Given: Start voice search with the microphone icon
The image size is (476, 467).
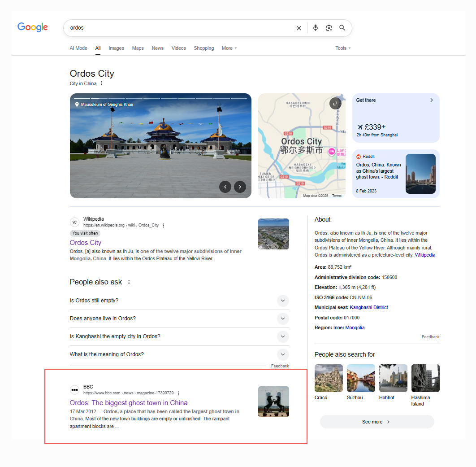Looking at the screenshot, I should coord(316,28).
